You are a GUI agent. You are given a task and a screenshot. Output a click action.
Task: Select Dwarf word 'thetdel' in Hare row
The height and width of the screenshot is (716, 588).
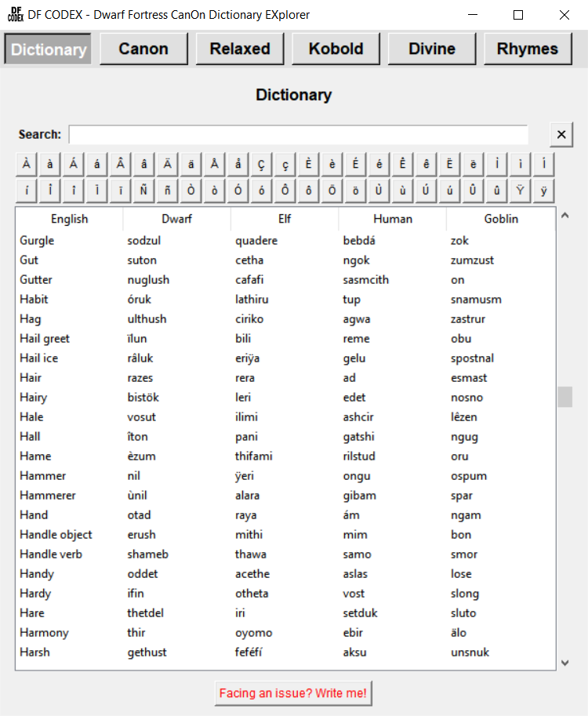click(145, 612)
